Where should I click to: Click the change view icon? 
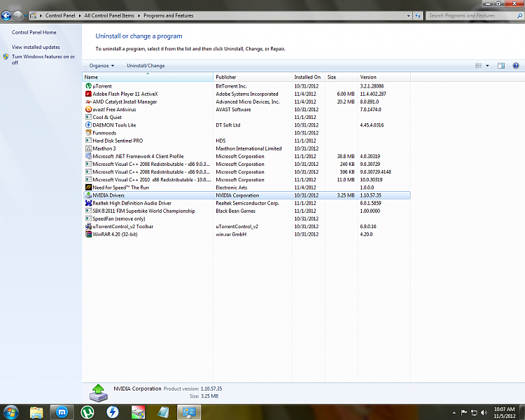point(479,66)
